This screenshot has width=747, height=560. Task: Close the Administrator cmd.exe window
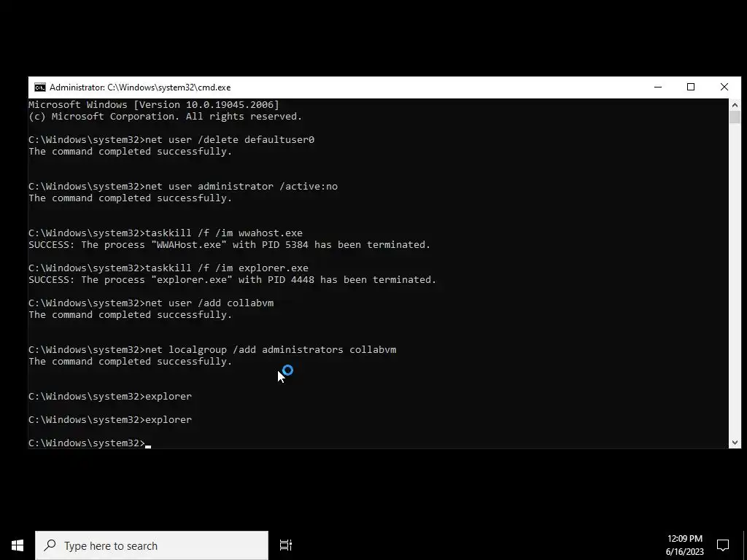(x=724, y=87)
